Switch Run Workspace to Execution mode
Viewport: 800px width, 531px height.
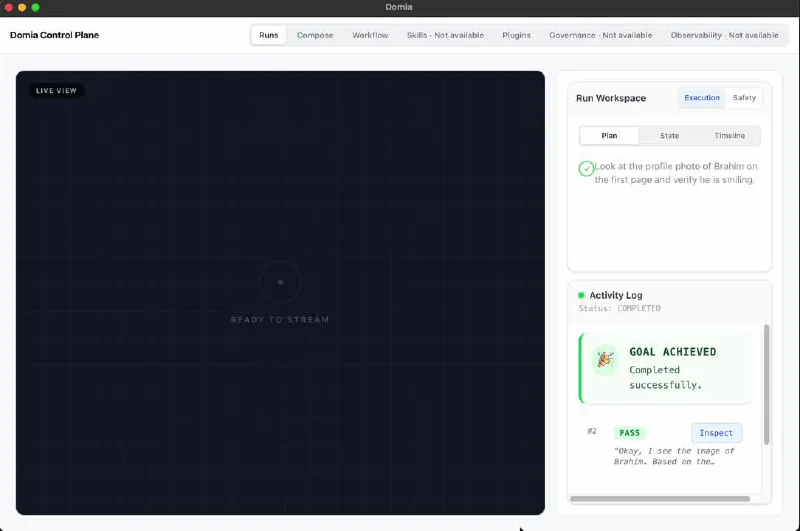[702, 97]
